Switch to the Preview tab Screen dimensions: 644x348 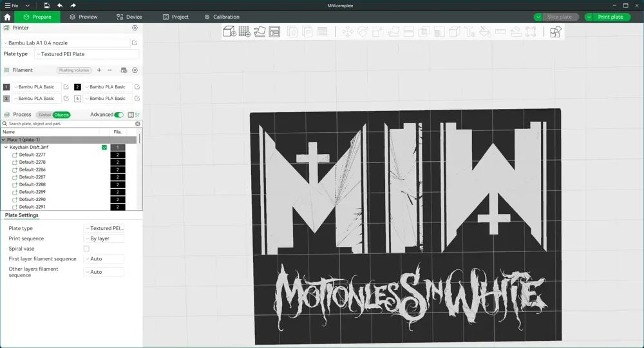[x=83, y=17]
